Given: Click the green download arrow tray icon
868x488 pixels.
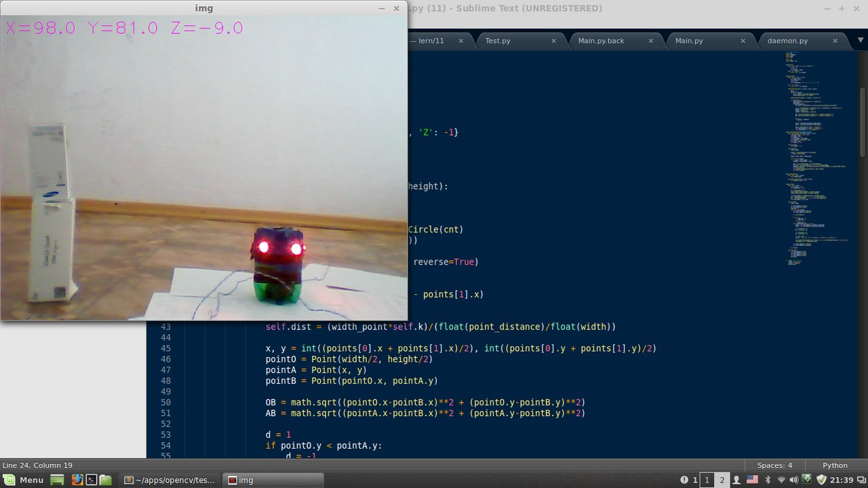Looking at the screenshot, I should click(808, 480).
